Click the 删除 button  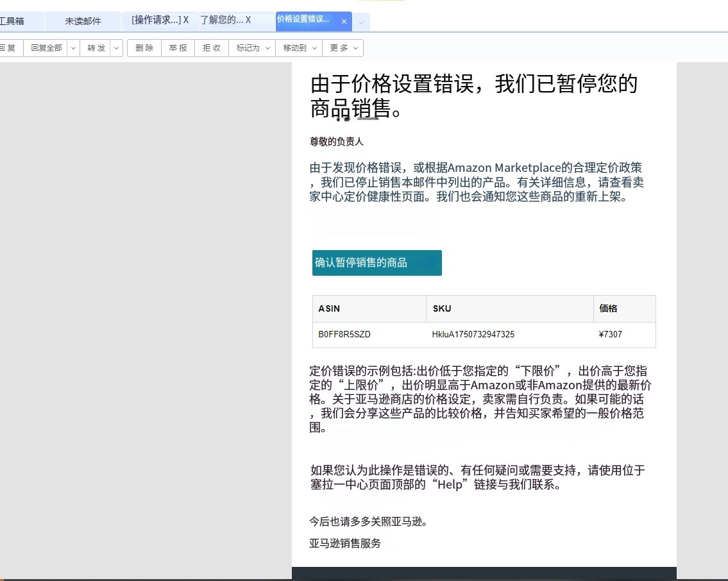pos(144,48)
